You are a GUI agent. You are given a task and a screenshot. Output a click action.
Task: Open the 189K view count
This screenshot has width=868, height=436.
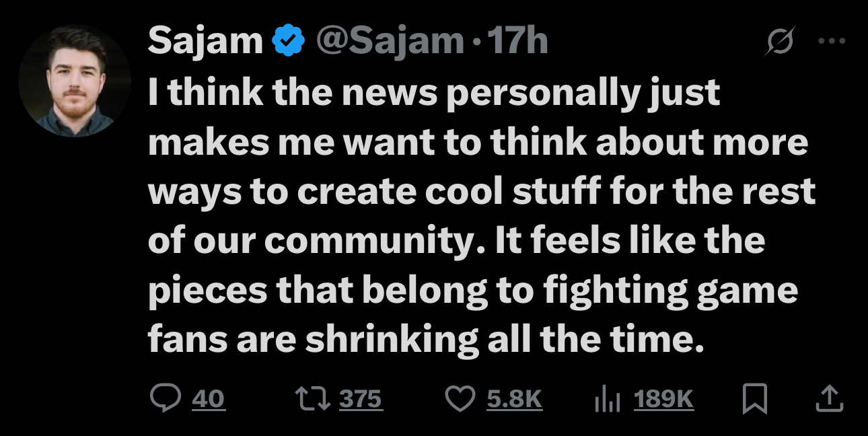click(x=663, y=400)
